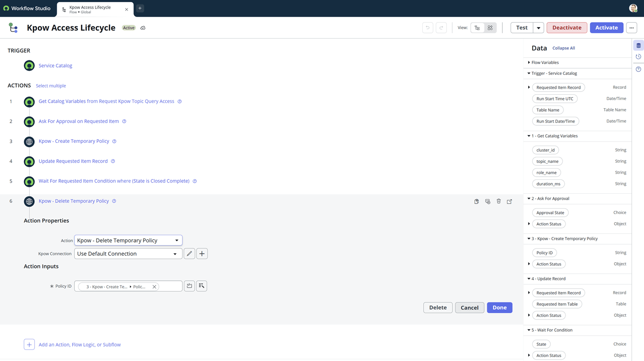Expand Requested Item Record under Trigger

pyautogui.click(x=529, y=87)
